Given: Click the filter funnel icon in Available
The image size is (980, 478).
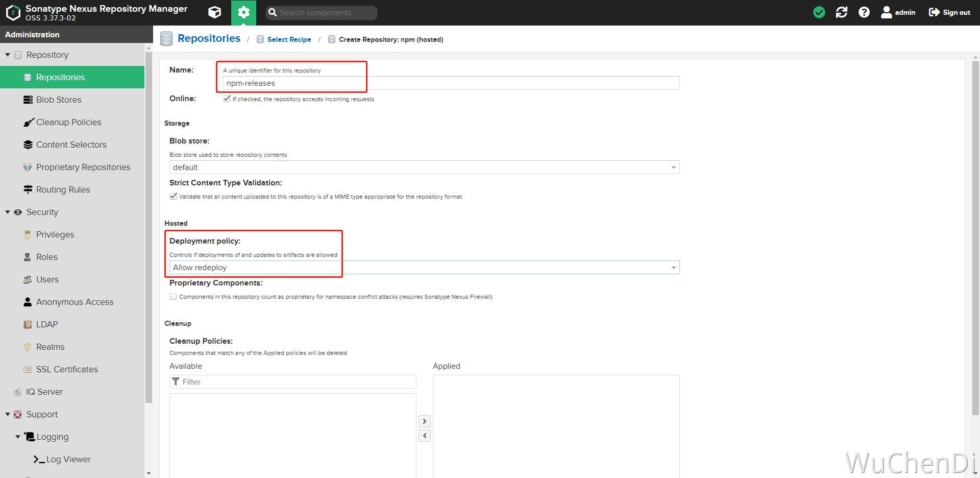Looking at the screenshot, I should pyautogui.click(x=176, y=381).
